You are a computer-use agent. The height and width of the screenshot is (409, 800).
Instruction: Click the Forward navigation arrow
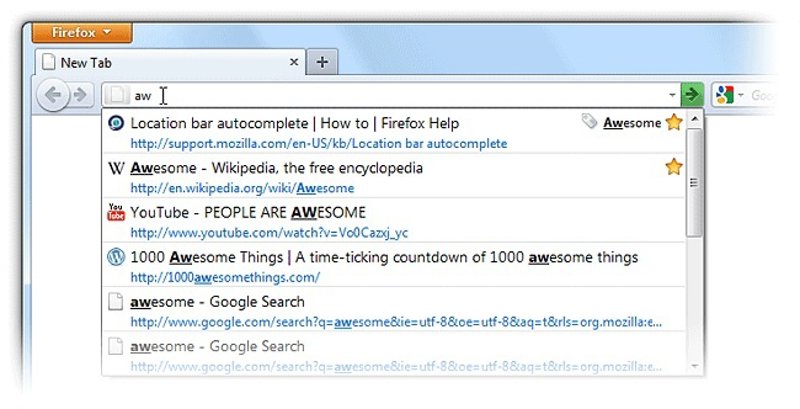click(78, 96)
